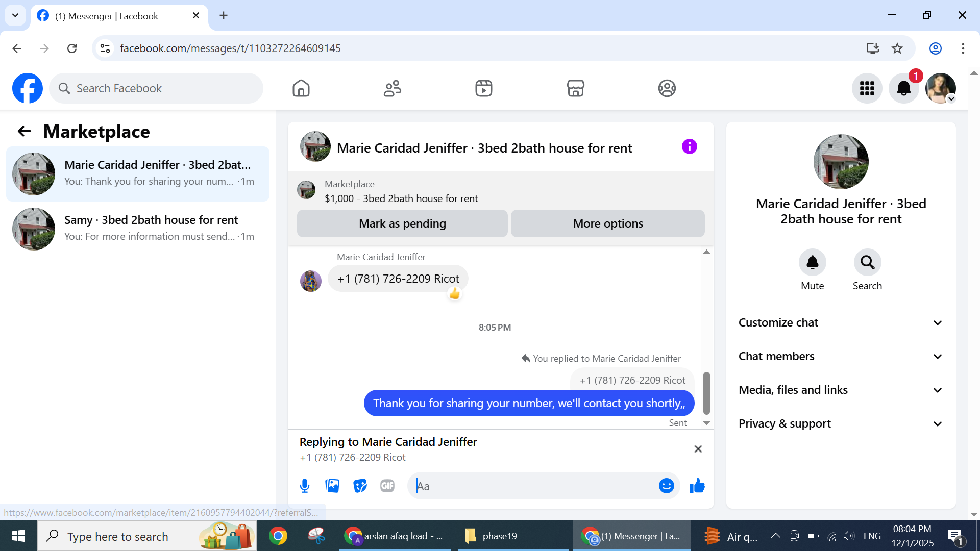Click the chat scroll-up arrow

[706, 252]
